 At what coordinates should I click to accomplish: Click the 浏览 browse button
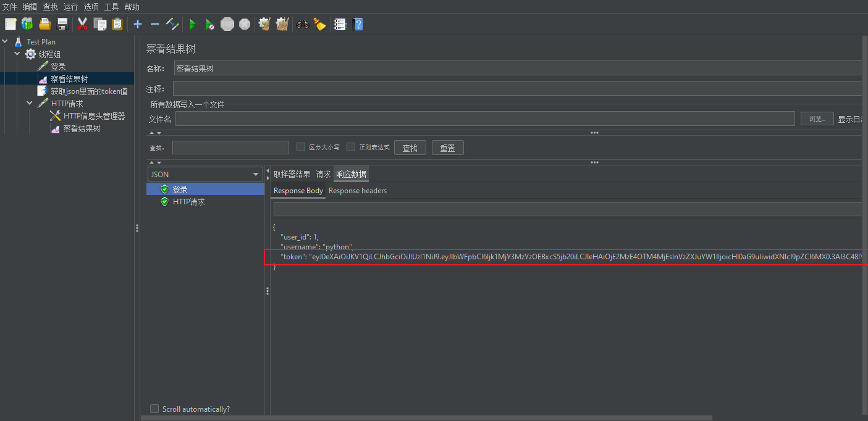click(x=817, y=118)
